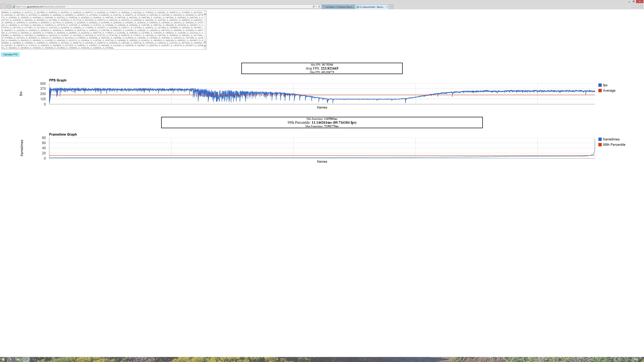Image resolution: width=644 pixels, height=362 pixels.
Task: Open Favorites with the star icon
Action: [637, 7]
